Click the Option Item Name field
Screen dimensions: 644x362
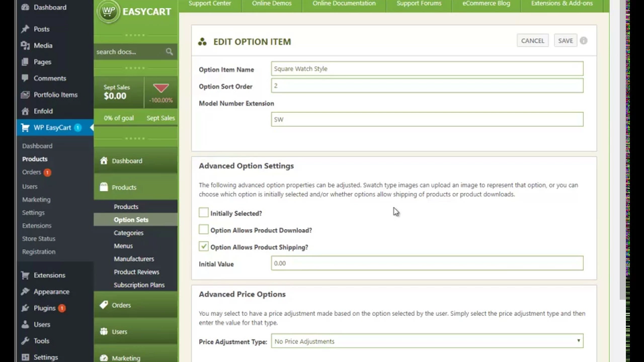click(427, 69)
